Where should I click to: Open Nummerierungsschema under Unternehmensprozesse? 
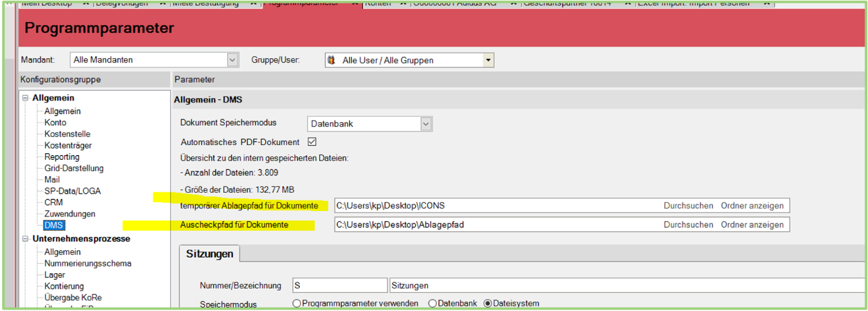pyautogui.click(x=88, y=264)
